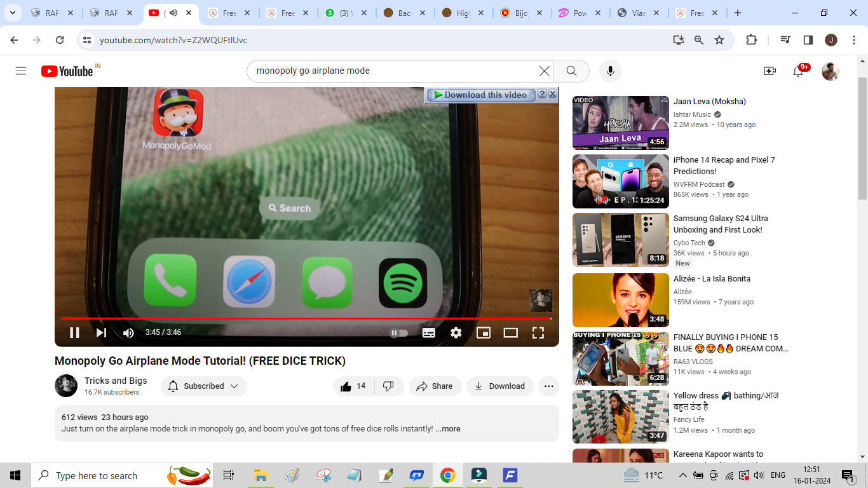The height and width of the screenshot is (488, 868).
Task: Clear the search box with the X
Action: 544,71
